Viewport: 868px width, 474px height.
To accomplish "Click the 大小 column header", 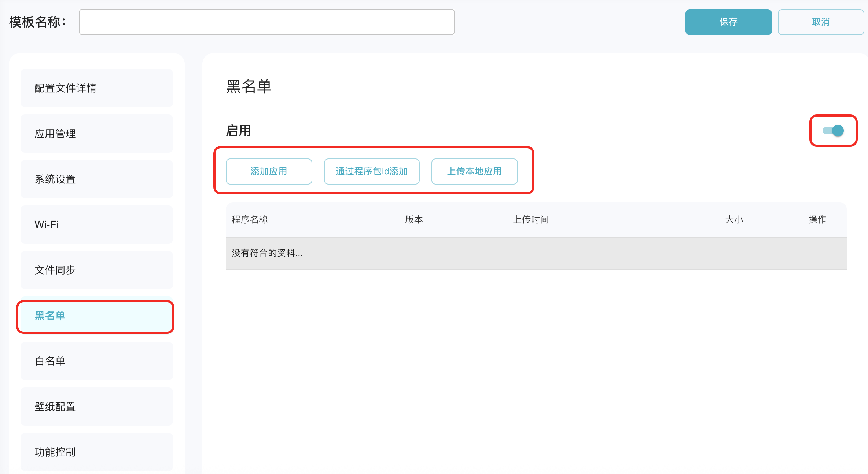I will pos(734,219).
